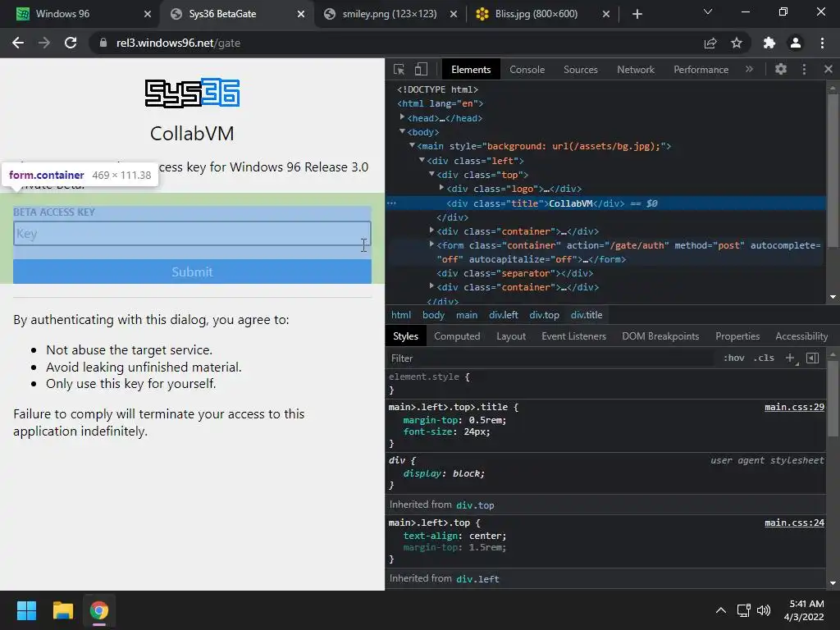Collapse the div class left node
840x630 pixels.
(422, 160)
